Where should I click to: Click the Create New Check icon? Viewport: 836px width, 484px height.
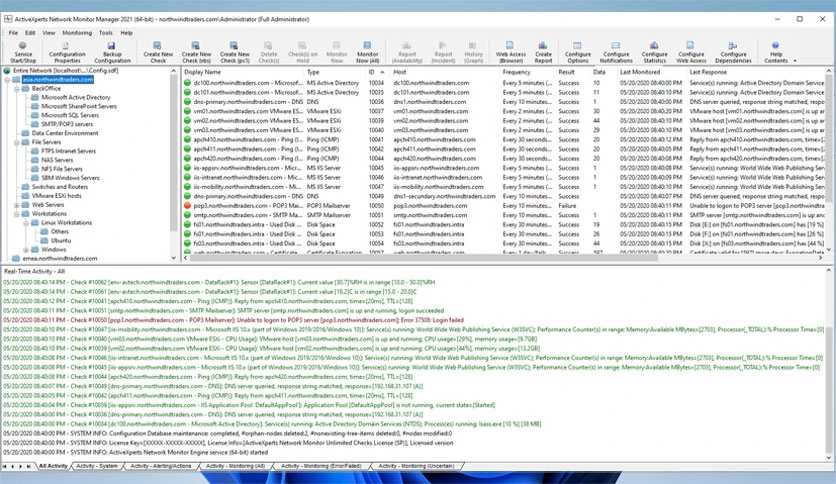click(x=157, y=46)
